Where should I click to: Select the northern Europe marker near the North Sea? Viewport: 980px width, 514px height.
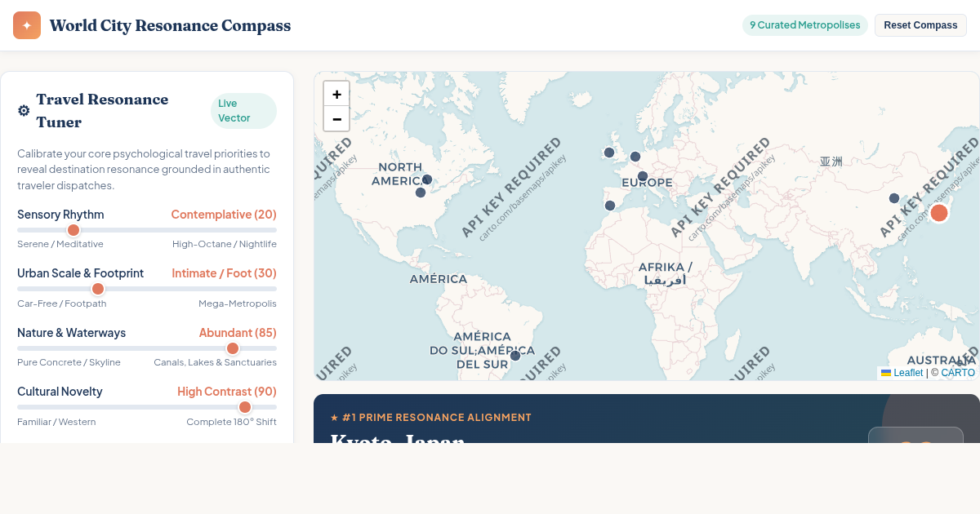pos(635,157)
